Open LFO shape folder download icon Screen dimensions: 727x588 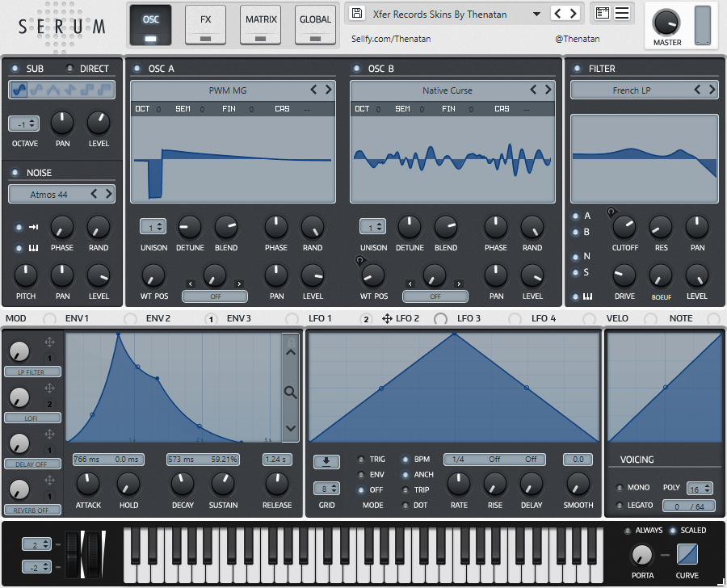click(326, 461)
